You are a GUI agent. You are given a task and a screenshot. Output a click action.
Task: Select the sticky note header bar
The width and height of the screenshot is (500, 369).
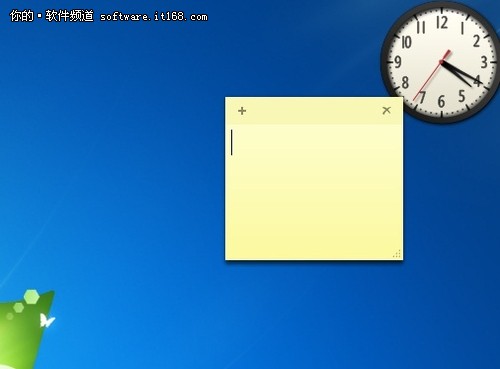coord(314,111)
